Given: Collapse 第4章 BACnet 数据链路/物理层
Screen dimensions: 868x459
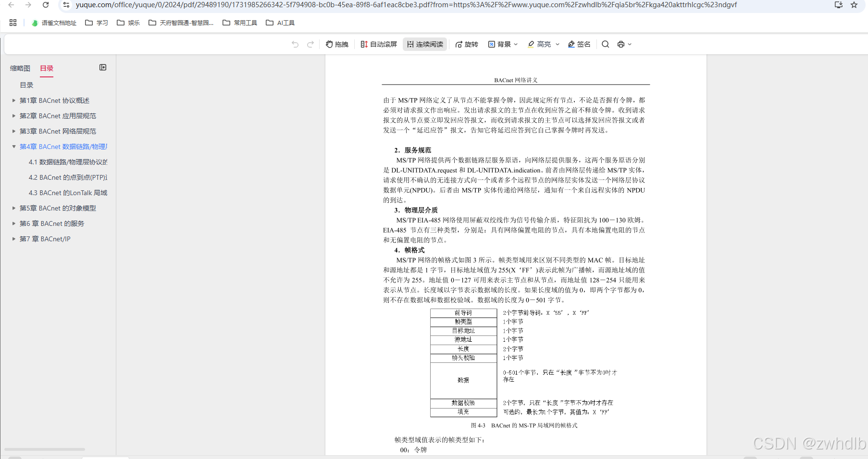Looking at the screenshot, I should tap(13, 147).
